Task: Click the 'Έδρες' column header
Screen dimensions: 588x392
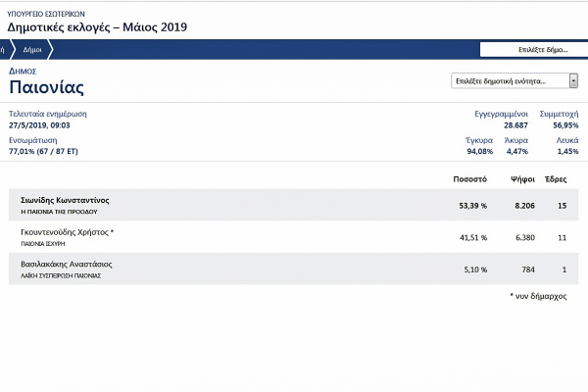Action: point(556,180)
